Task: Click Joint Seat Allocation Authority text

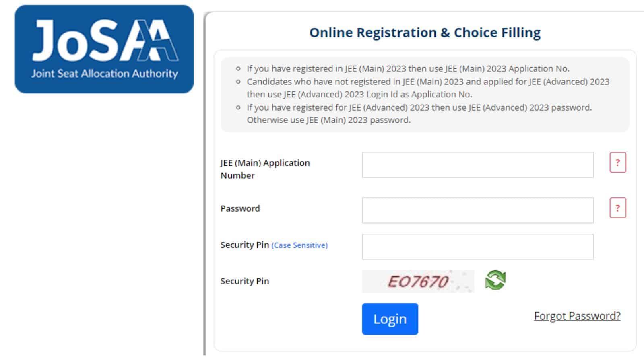Action: (x=105, y=74)
